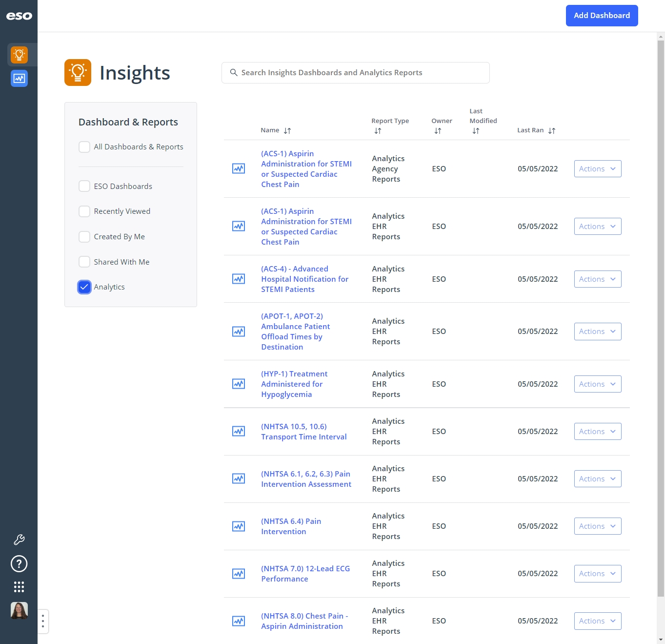Check ESO Dashboards checkbox
Viewport: 665px width, 644px height.
[84, 186]
